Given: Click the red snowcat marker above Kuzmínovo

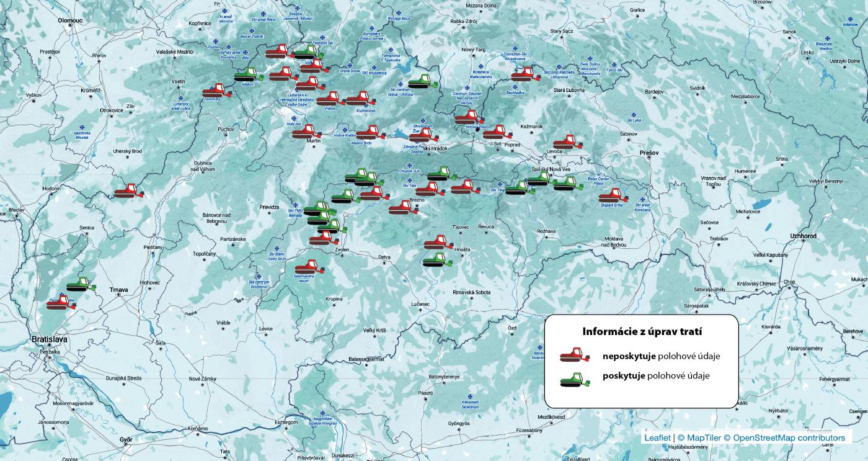Looking at the screenshot, I should coord(361,99).
